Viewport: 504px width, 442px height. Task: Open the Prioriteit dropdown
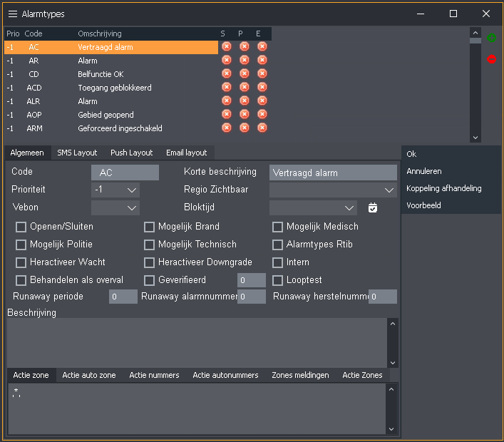point(115,190)
